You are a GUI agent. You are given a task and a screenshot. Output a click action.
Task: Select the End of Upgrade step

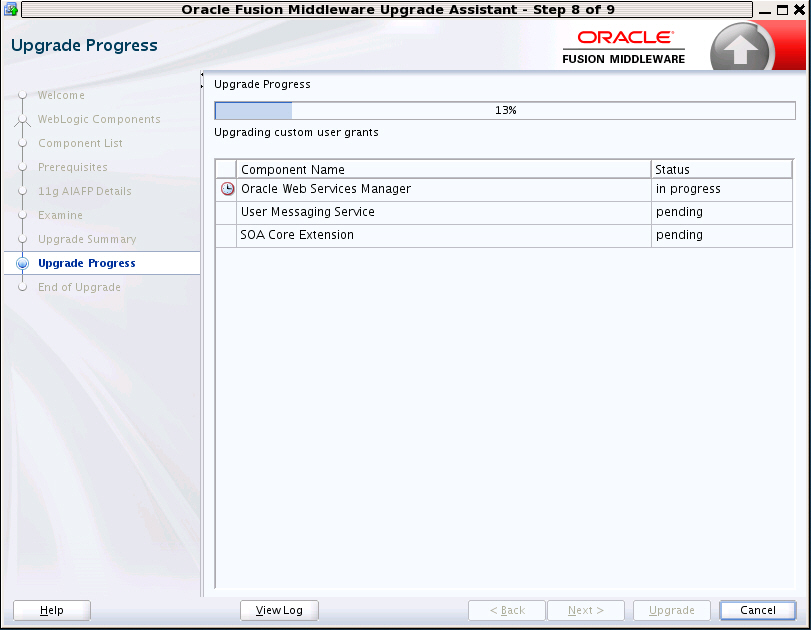point(79,287)
